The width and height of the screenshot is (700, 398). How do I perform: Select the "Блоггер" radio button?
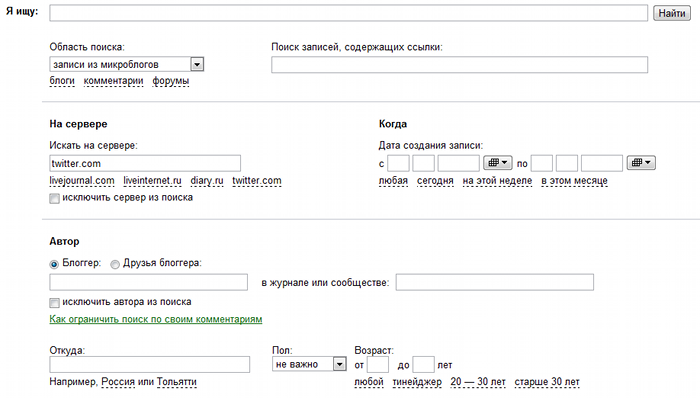(x=54, y=264)
